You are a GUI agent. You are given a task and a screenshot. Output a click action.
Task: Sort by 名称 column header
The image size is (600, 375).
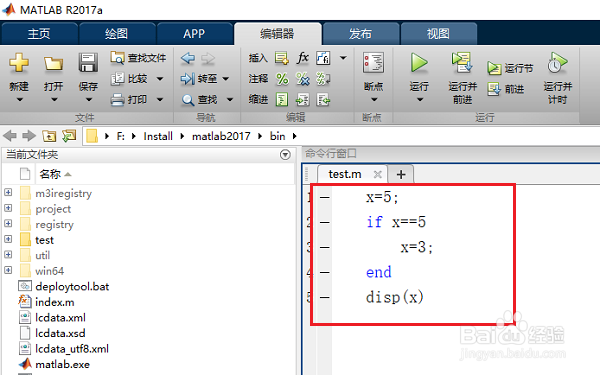[50, 174]
